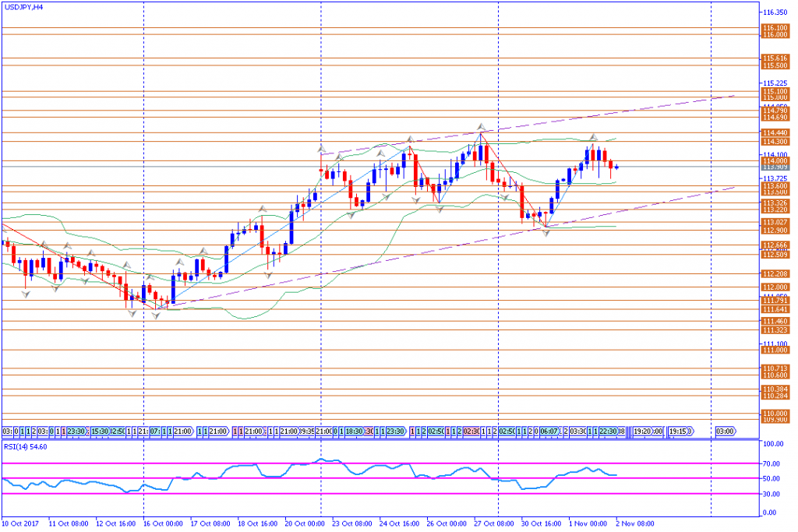Viewport: 798px width, 532px height.
Task: Click the RSI(14) 54.60 indicator label
Action: click(26, 446)
